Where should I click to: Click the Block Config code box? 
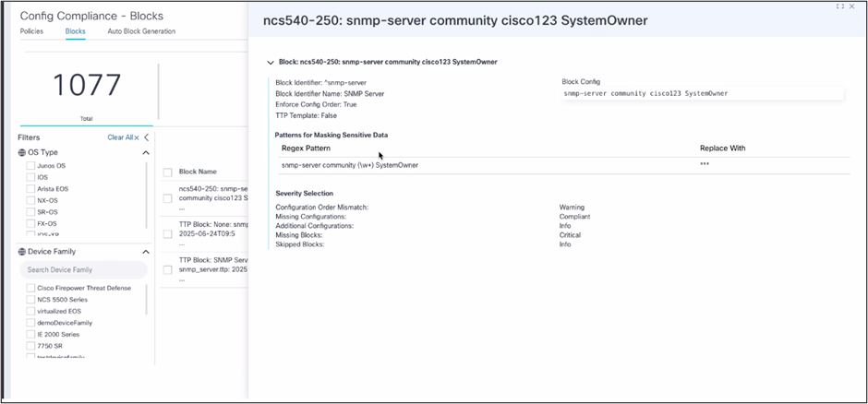[703, 93]
